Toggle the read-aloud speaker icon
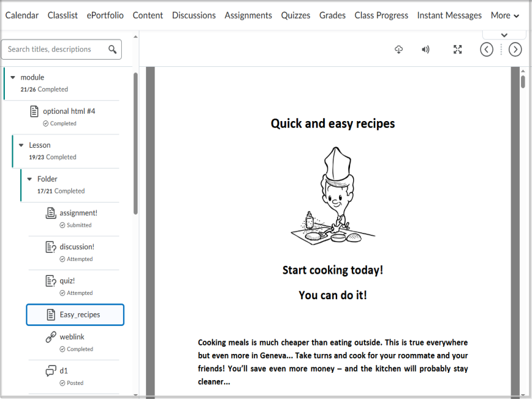 point(425,49)
